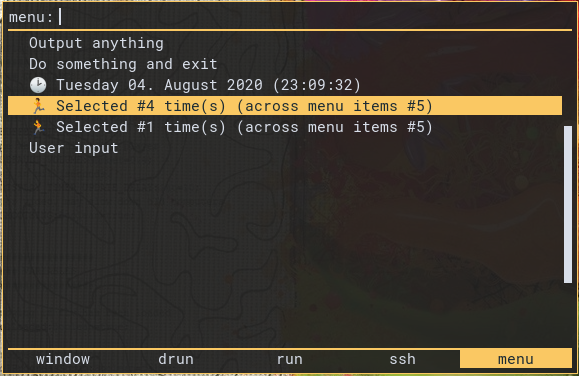Switch to the ssh mode tab
Image resolution: width=579 pixels, height=376 pixels.
tap(402, 359)
